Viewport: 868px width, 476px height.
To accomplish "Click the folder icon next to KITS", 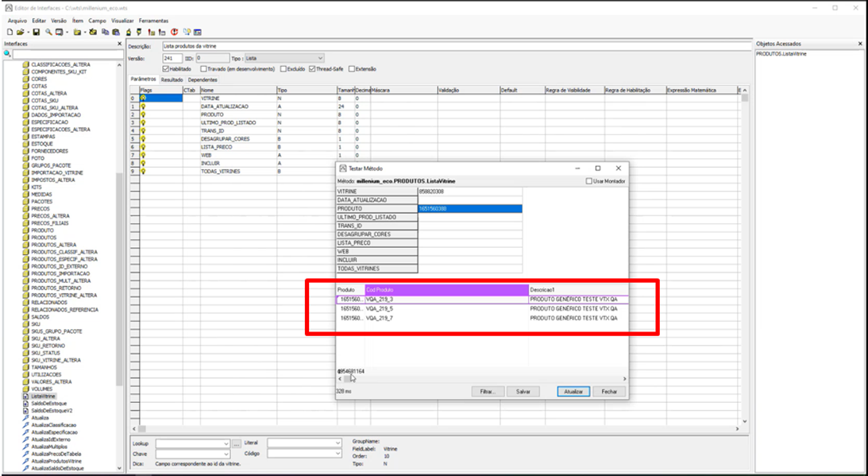I will pyautogui.click(x=25, y=187).
